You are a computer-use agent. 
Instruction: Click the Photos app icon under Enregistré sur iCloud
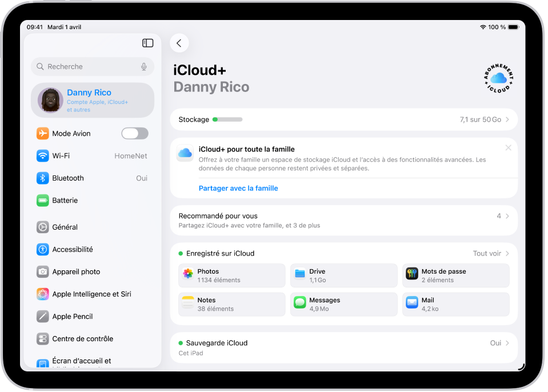pyautogui.click(x=189, y=272)
